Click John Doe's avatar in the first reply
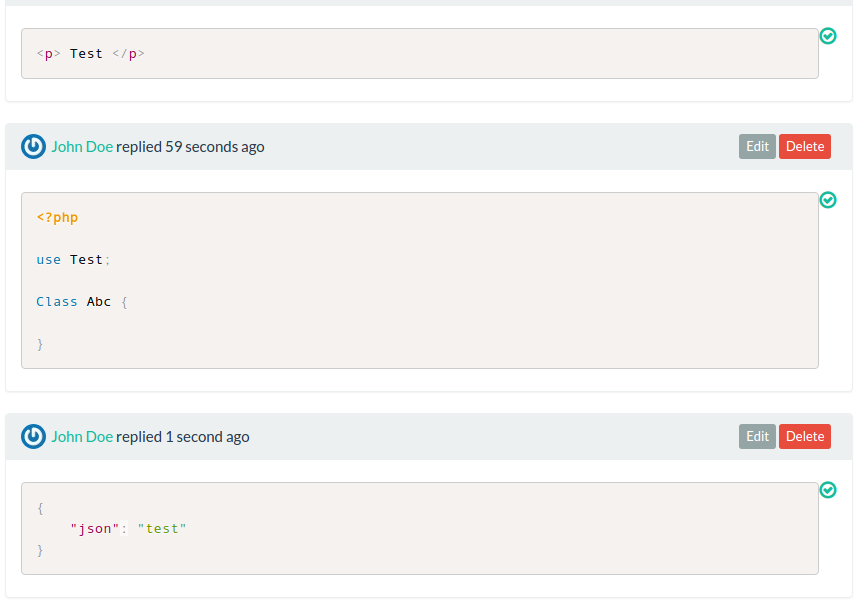The width and height of the screenshot is (864, 604). pos(33,146)
